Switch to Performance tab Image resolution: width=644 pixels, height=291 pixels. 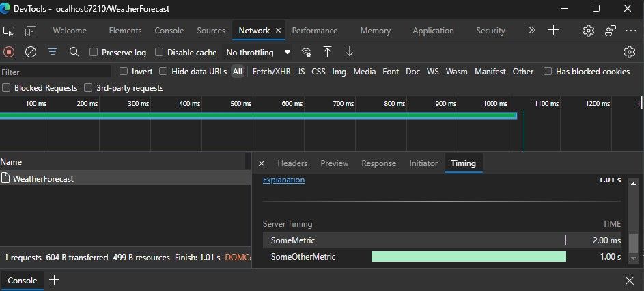(x=315, y=31)
